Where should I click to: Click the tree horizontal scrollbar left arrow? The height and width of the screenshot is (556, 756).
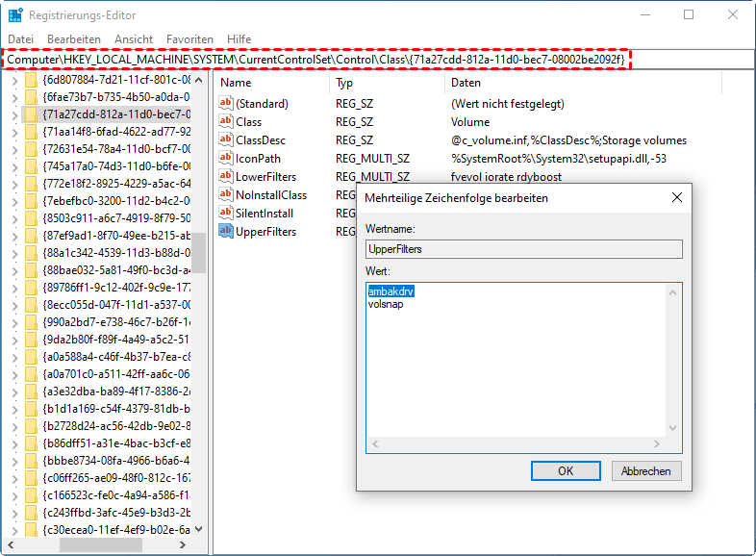[11, 544]
